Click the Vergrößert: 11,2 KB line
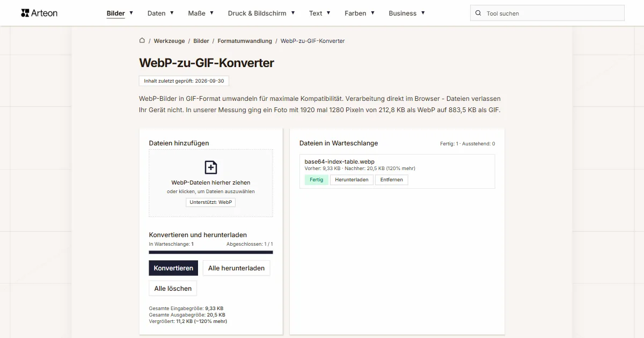 coord(188,321)
